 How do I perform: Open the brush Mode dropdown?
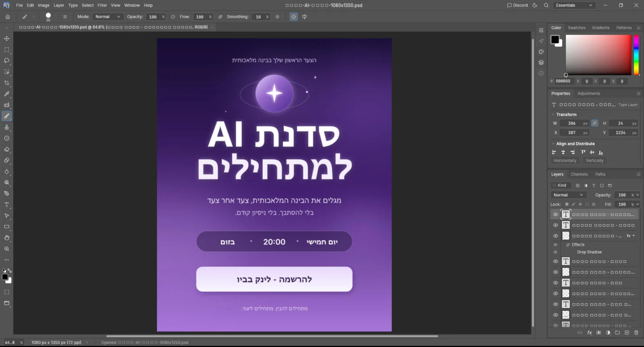(x=107, y=17)
